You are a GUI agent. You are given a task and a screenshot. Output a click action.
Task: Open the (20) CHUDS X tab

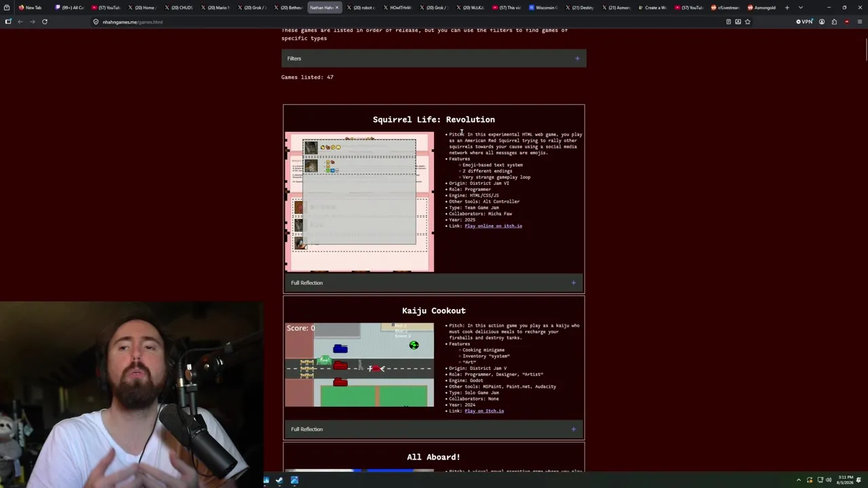[179, 7]
